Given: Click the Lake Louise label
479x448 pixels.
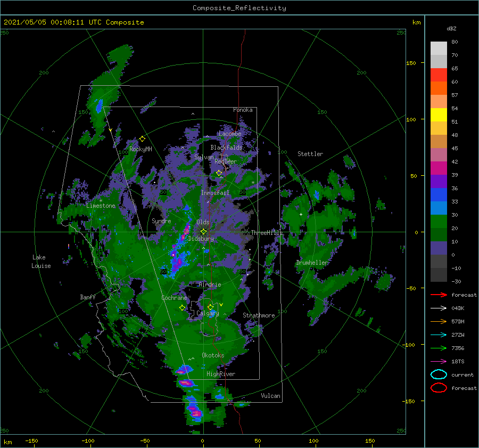Looking at the screenshot, I should (x=41, y=262).
